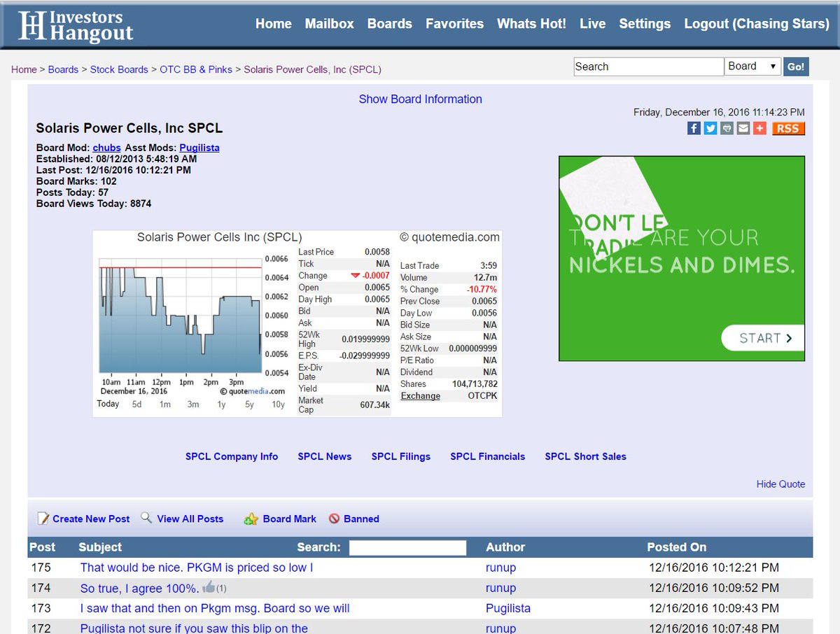Open Pugilista author link on post 173
The width and height of the screenshot is (840, 634).
(508, 608)
